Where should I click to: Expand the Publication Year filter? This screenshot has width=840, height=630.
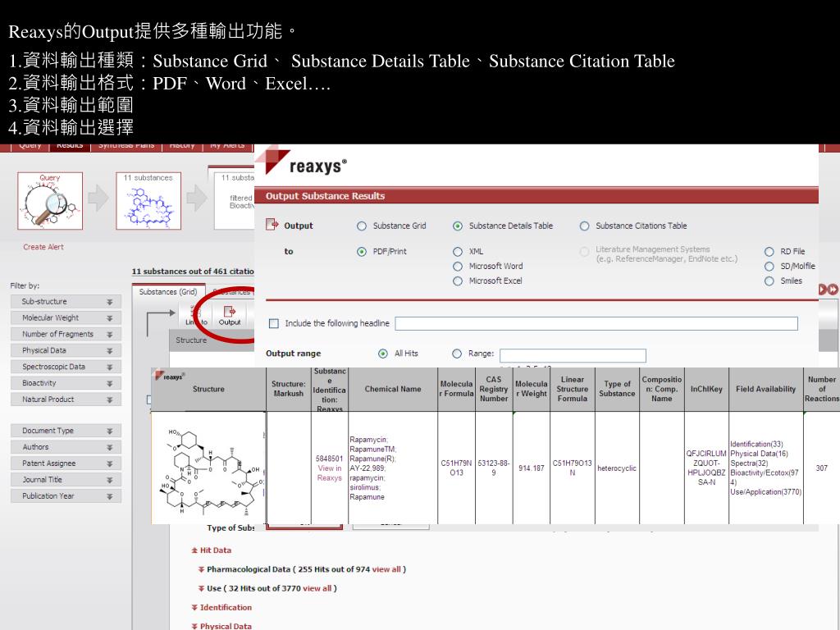66,496
